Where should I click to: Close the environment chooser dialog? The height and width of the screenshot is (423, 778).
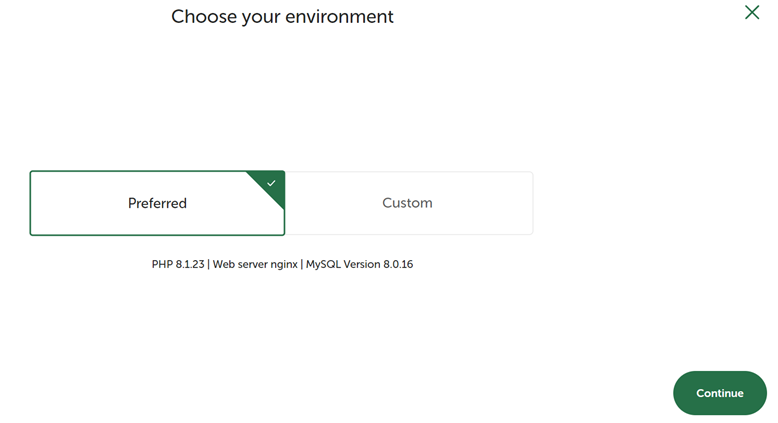[x=752, y=13]
